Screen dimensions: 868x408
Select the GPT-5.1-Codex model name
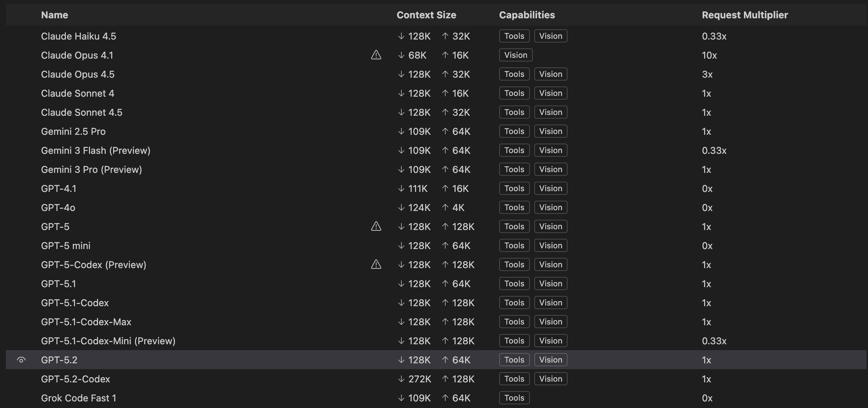coord(75,303)
